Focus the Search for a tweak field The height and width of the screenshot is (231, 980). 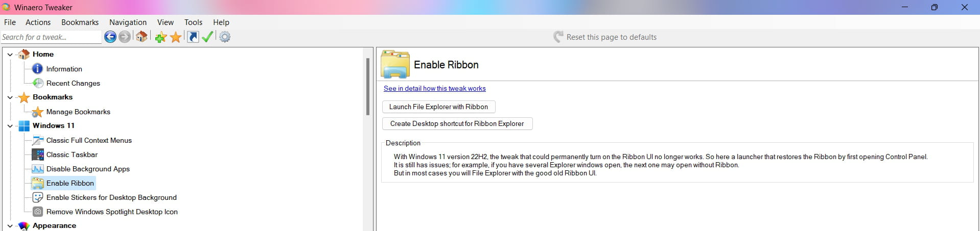[x=51, y=37]
